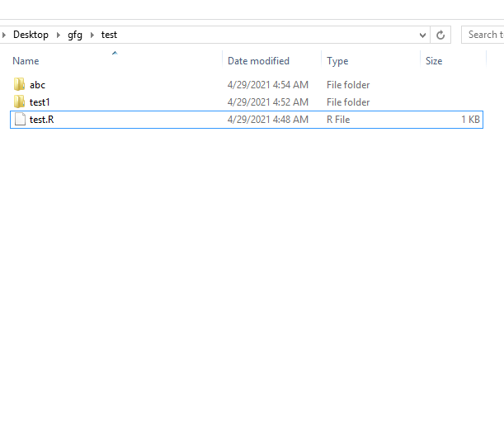Viewport: 504px width, 425px height.
Task: Click the Search box field
Action: click(x=483, y=35)
